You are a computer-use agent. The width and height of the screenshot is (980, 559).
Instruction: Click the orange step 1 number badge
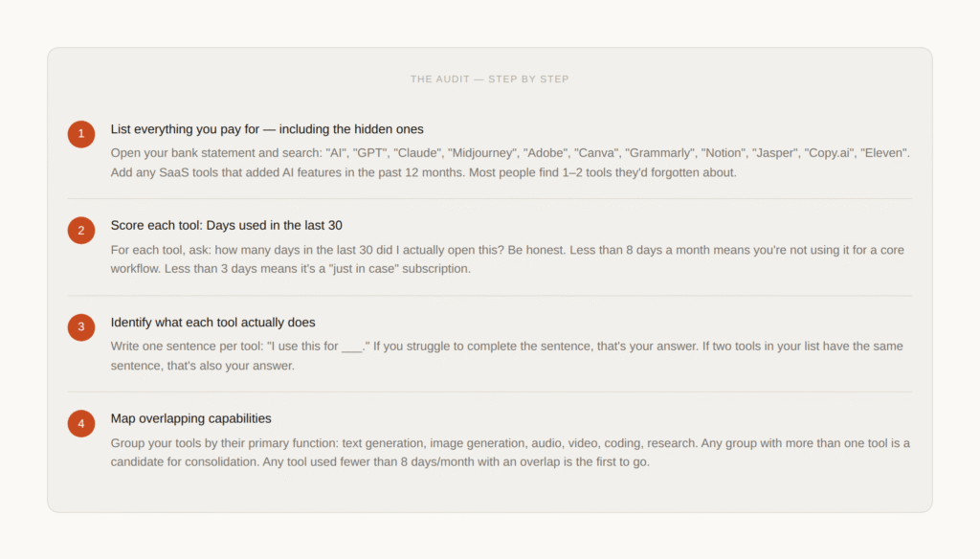point(81,134)
